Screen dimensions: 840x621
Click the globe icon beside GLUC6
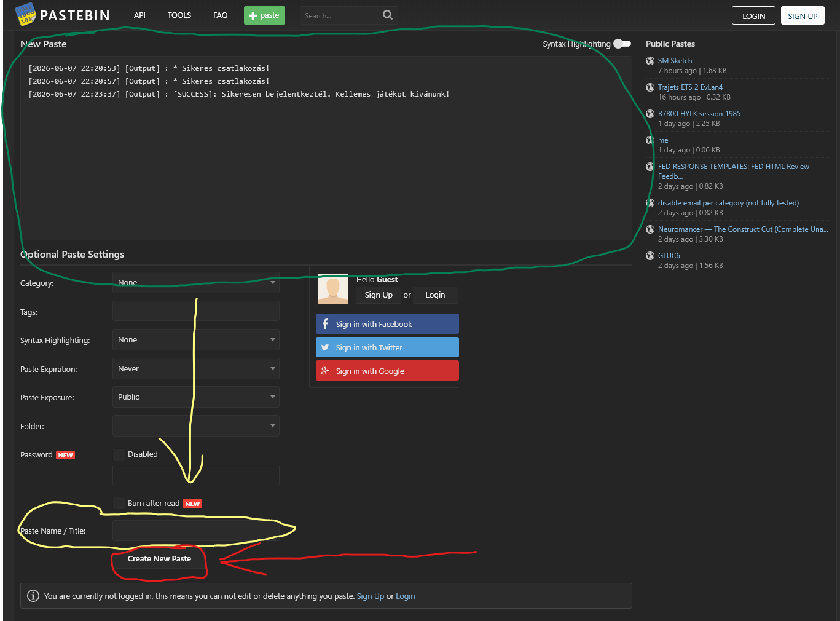[x=650, y=256]
